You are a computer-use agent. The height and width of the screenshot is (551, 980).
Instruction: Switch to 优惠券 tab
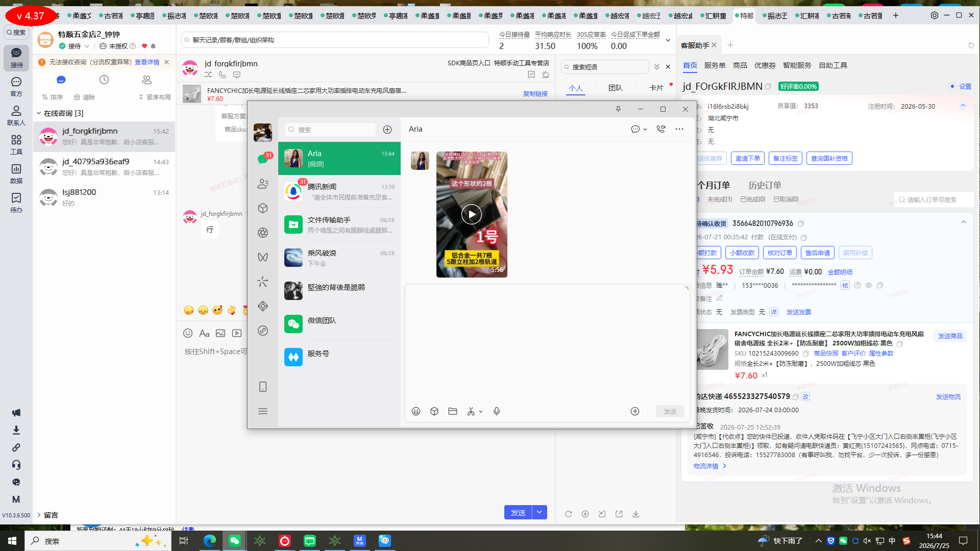[765, 65]
